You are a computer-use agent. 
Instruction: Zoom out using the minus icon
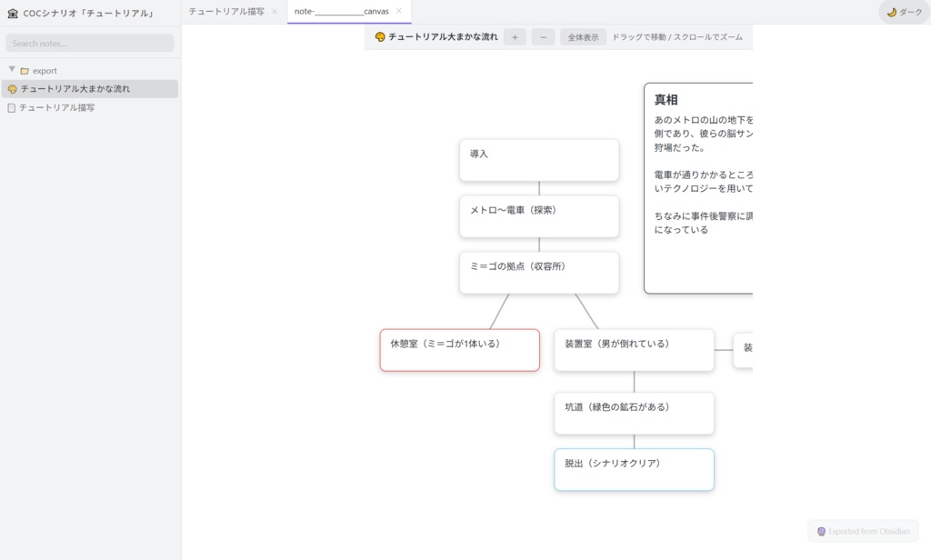[544, 37]
